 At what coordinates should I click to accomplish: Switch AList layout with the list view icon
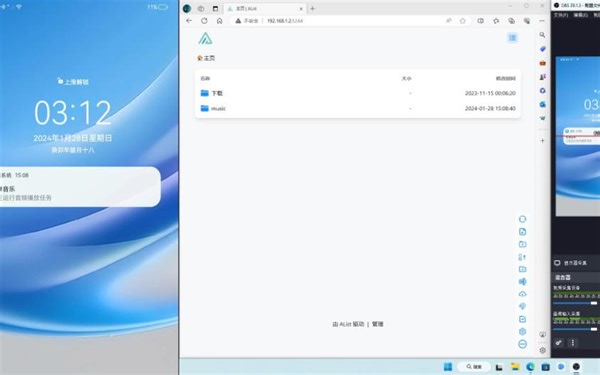(x=512, y=38)
